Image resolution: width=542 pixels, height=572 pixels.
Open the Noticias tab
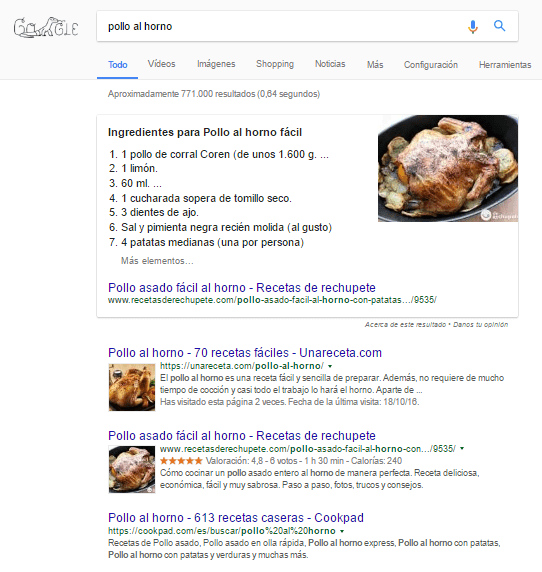pyautogui.click(x=330, y=64)
